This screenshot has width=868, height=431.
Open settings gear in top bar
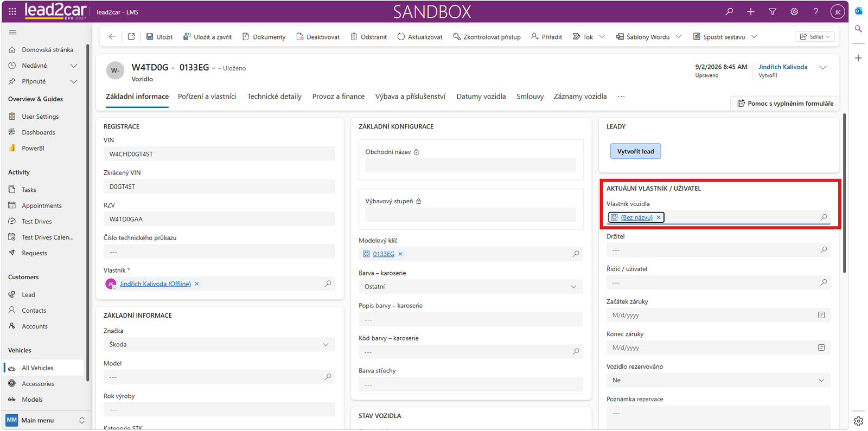[794, 11]
